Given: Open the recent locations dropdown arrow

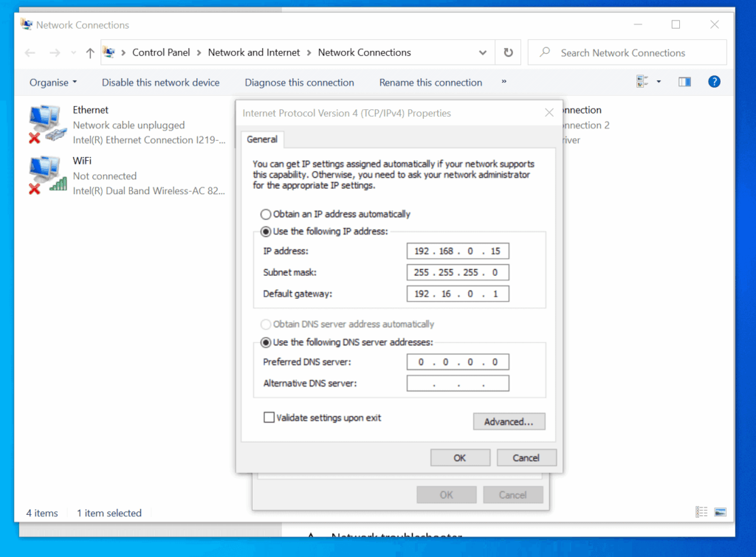Looking at the screenshot, I should (73, 53).
